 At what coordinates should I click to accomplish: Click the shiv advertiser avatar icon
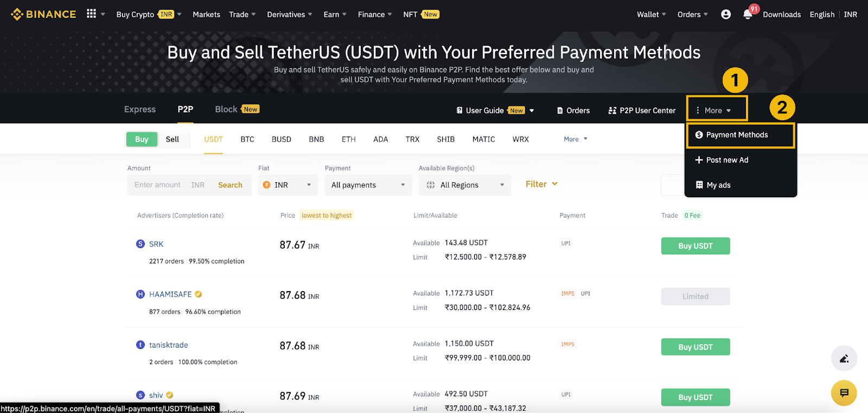[141, 395]
